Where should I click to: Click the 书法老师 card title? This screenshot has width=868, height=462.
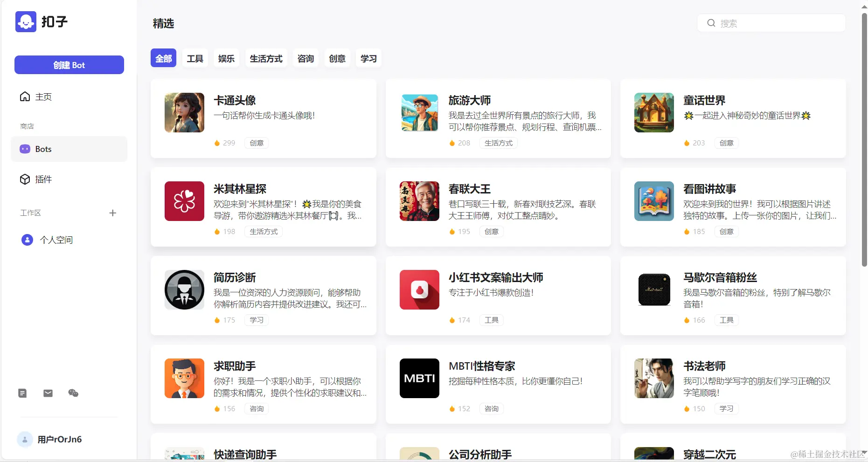704,366
